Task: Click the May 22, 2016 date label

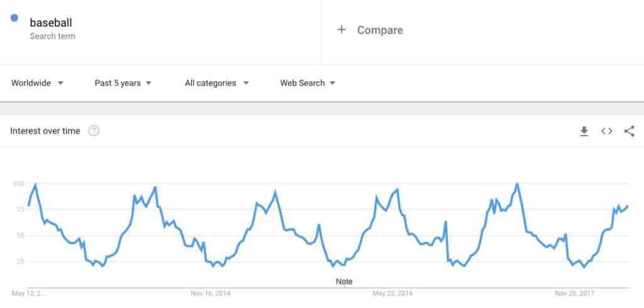Action: (x=393, y=294)
